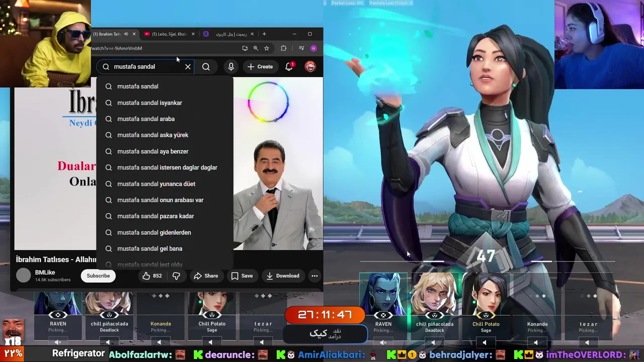This screenshot has height=362, width=644.
Task: Mute Konande voice icon under Sage model
Action: point(536,342)
